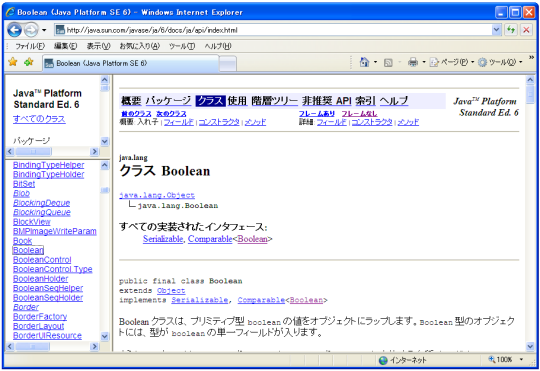Open BorderLayout in class list

tap(39, 326)
